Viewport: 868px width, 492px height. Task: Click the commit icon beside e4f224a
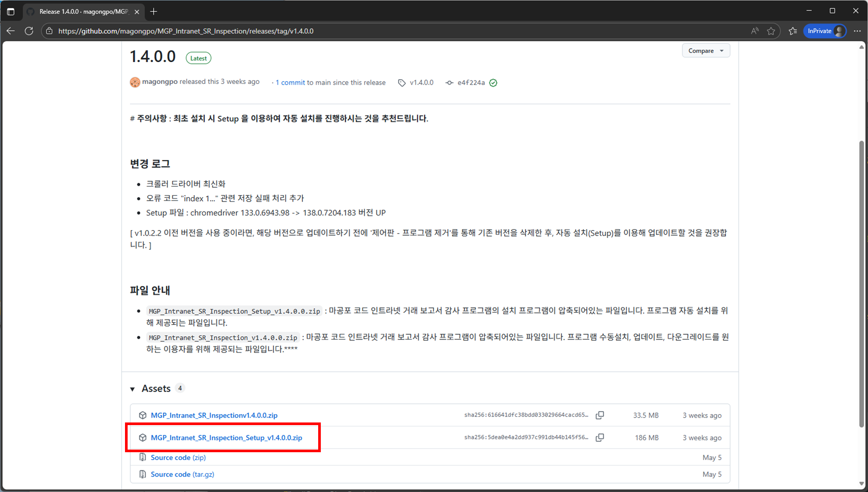449,83
